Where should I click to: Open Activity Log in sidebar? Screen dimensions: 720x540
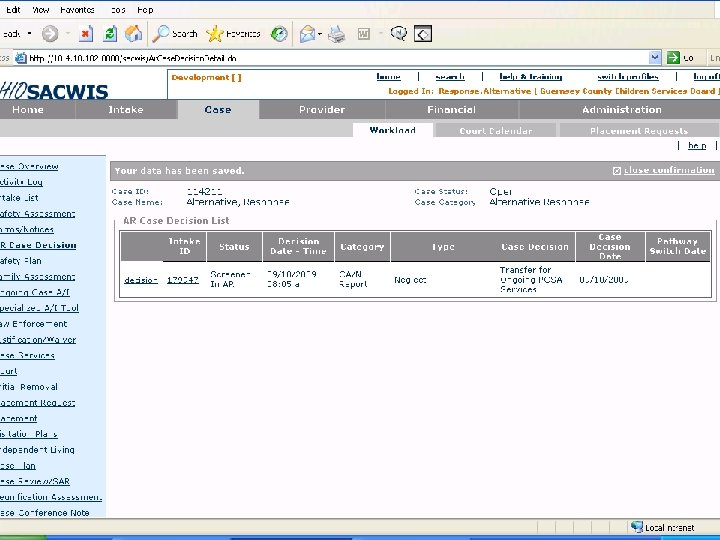[21, 182]
